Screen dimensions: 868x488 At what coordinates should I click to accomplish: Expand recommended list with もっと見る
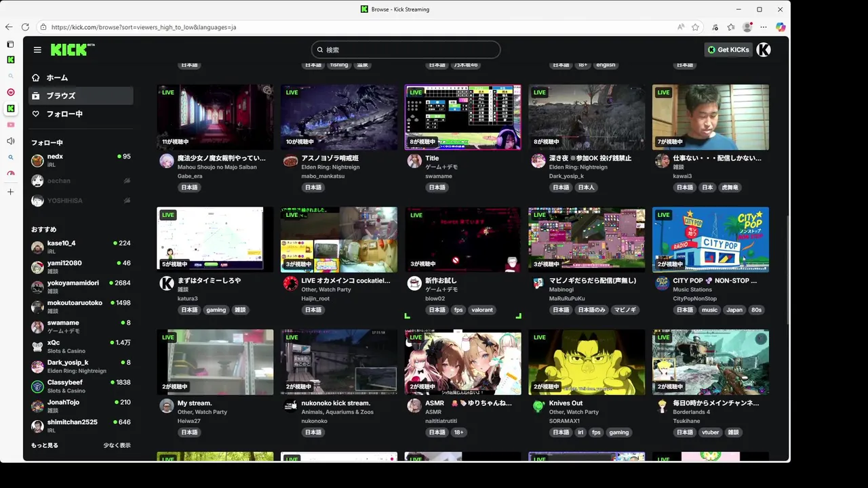click(x=45, y=445)
